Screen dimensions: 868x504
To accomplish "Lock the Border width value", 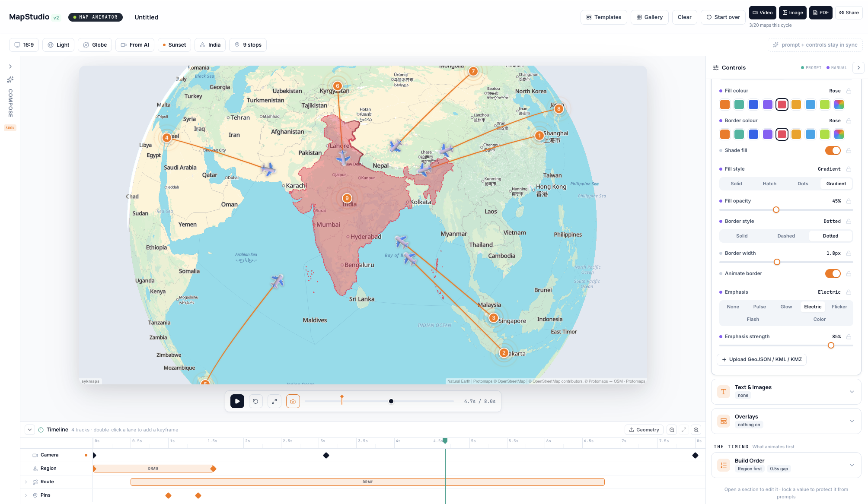I will 849,254.
